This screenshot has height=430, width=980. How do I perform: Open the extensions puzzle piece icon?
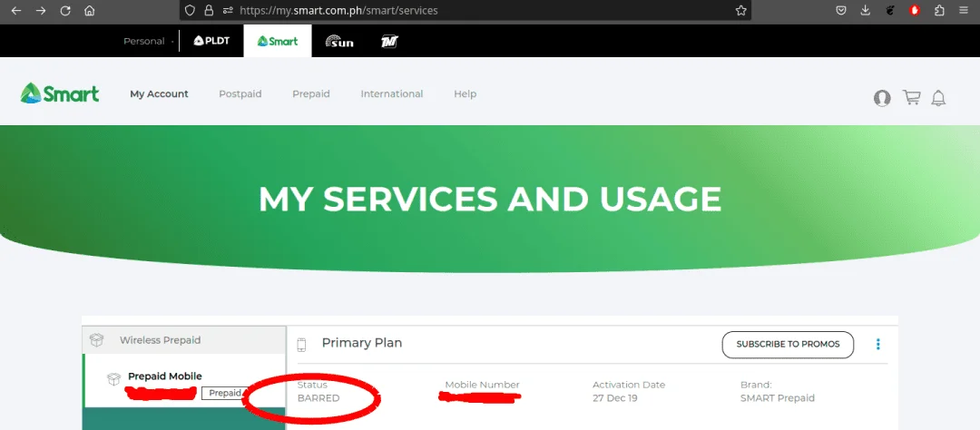point(939,11)
